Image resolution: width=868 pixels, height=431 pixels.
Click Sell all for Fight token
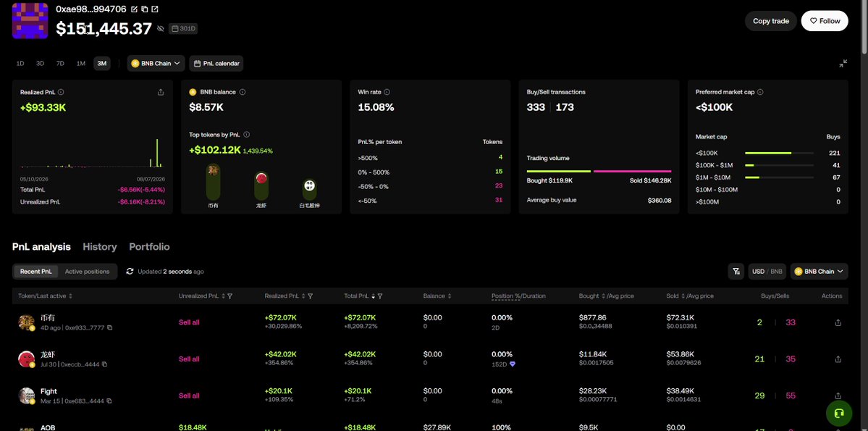[x=189, y=396]
